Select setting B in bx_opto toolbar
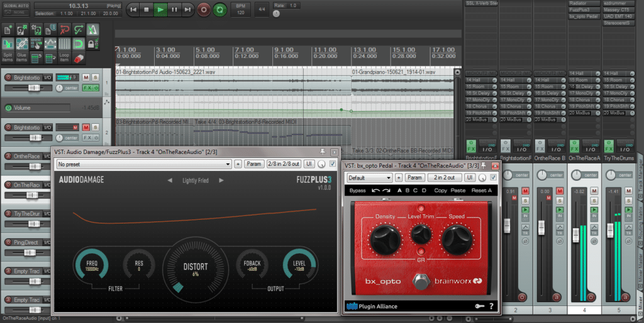This screenshot has width=644, height=323. click(x=408, y=190)
